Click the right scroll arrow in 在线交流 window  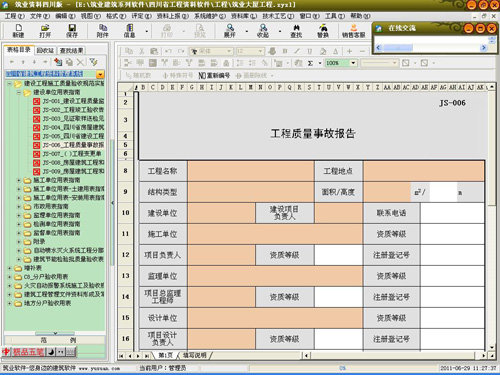484,48
